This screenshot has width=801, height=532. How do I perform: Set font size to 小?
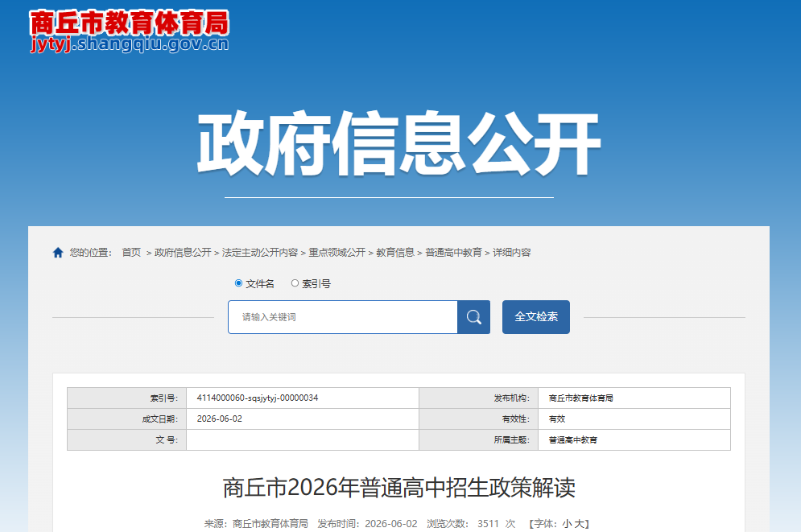click(567, 524)
